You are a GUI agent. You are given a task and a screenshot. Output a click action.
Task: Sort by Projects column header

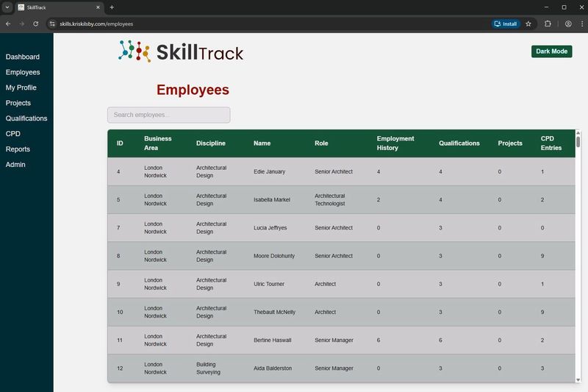point(510,143)
